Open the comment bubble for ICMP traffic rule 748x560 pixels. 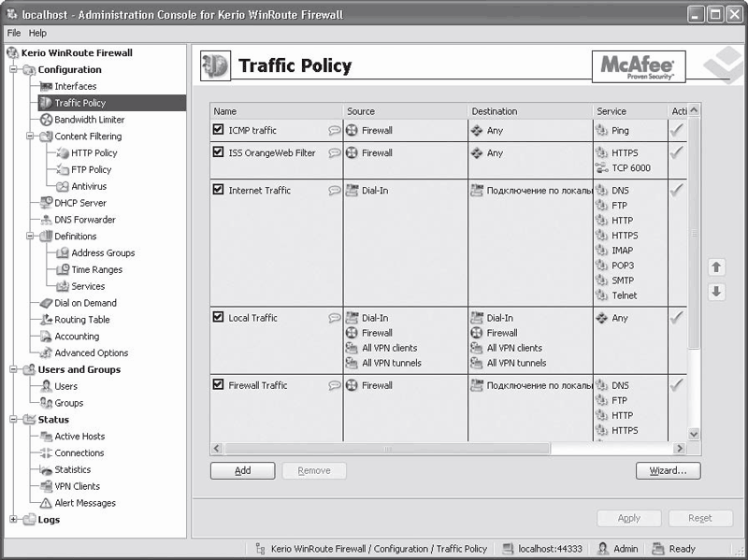click(x=334, y=131)
